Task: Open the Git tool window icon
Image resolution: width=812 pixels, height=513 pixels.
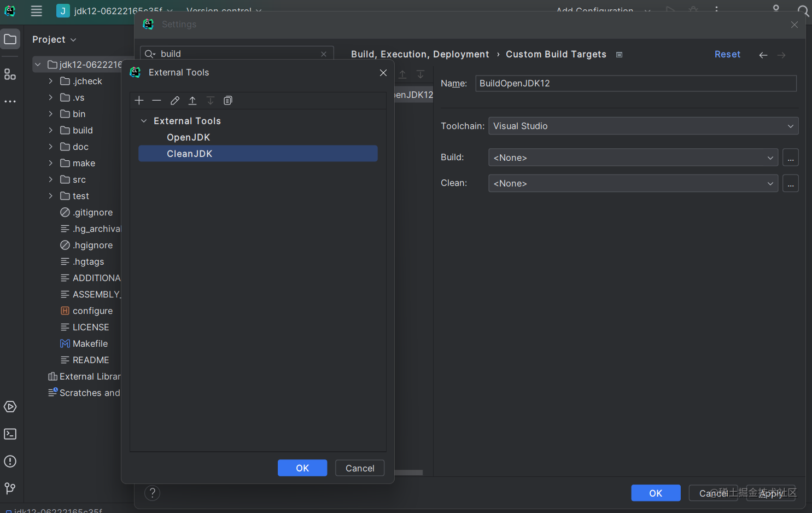Action: 10,488
